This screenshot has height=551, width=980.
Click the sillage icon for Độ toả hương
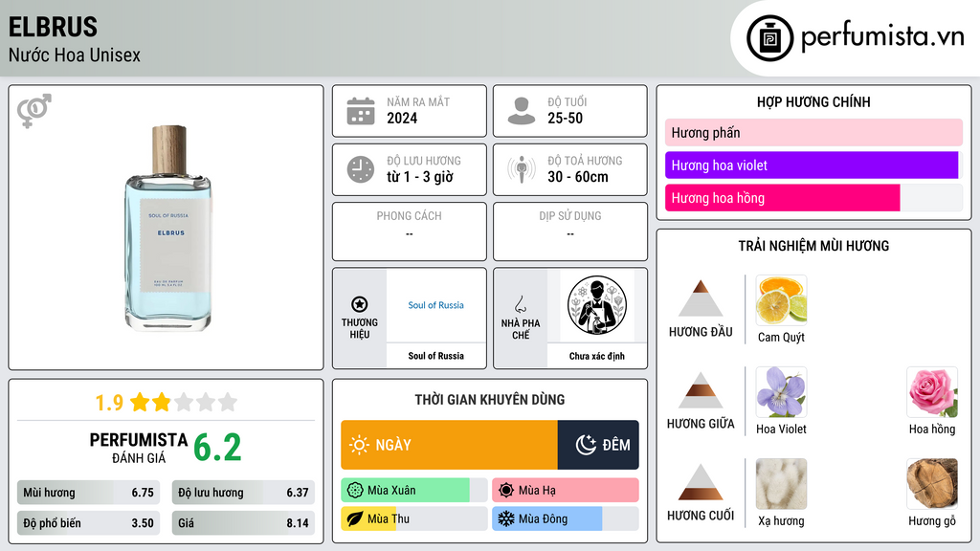coord(522,169)
